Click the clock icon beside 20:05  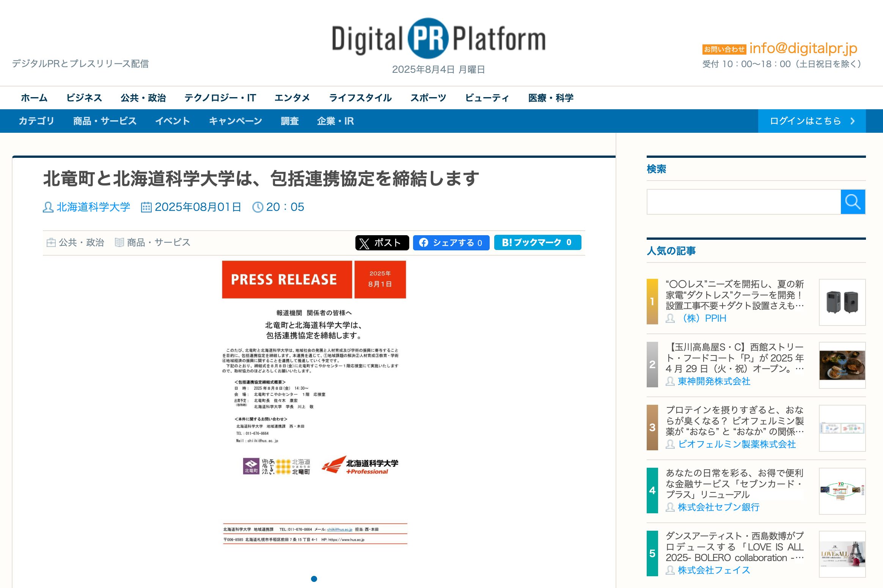click(x=258, y=207)
